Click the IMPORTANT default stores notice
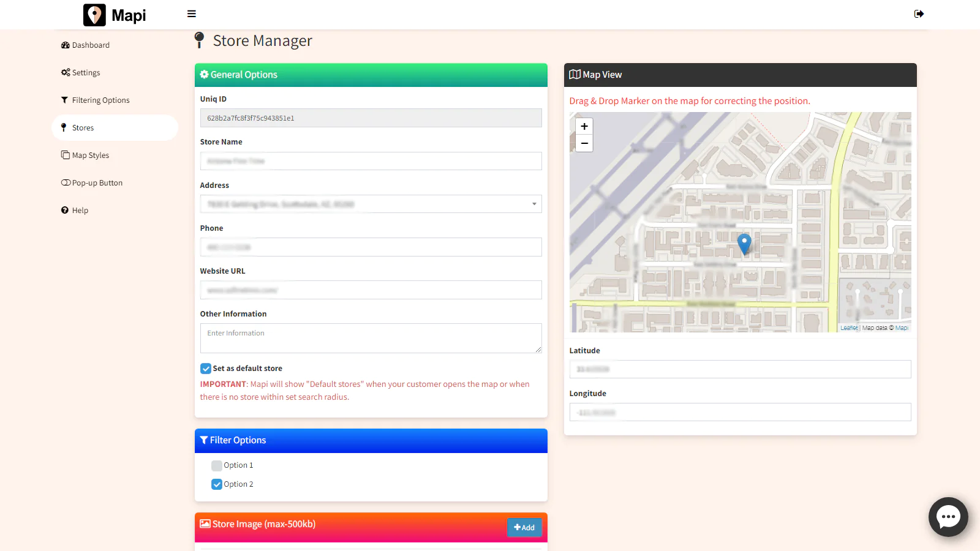 [366, 391]
